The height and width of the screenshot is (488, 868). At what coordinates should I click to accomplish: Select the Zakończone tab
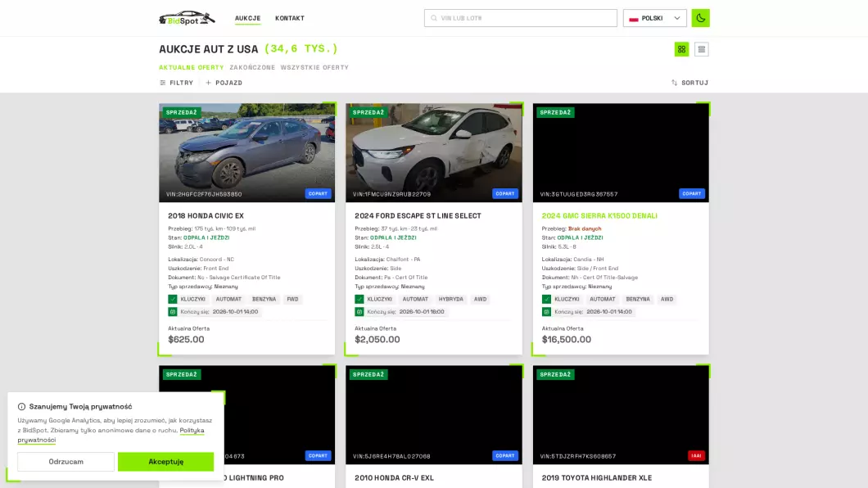coord(252,67)
